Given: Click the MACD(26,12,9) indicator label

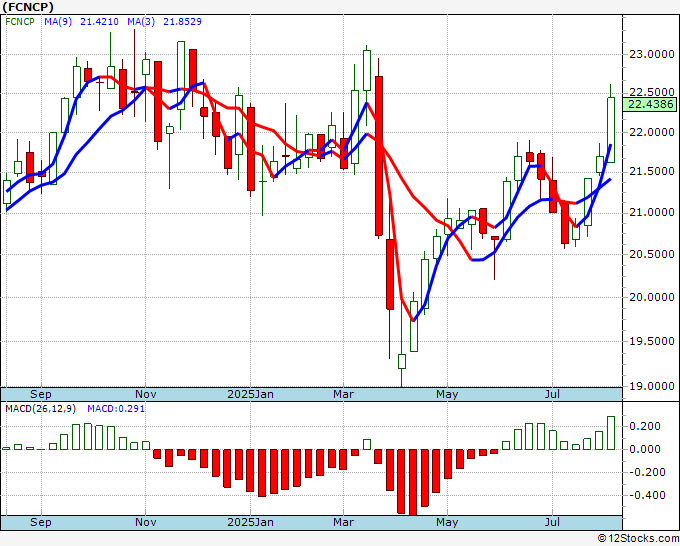Looking at the screenshot, I should (40, 409).
